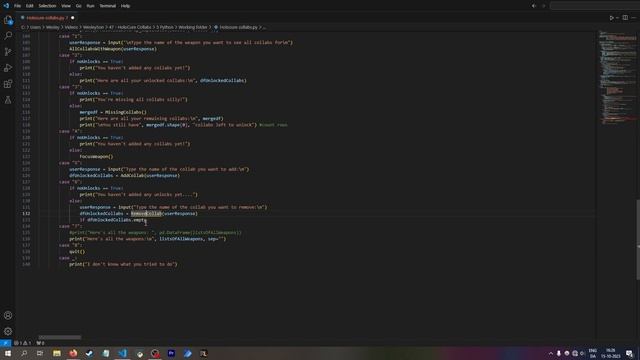The image size is (640, 360).
Task: Open the errors and warnings status indicator
Action: pos(23,343)
